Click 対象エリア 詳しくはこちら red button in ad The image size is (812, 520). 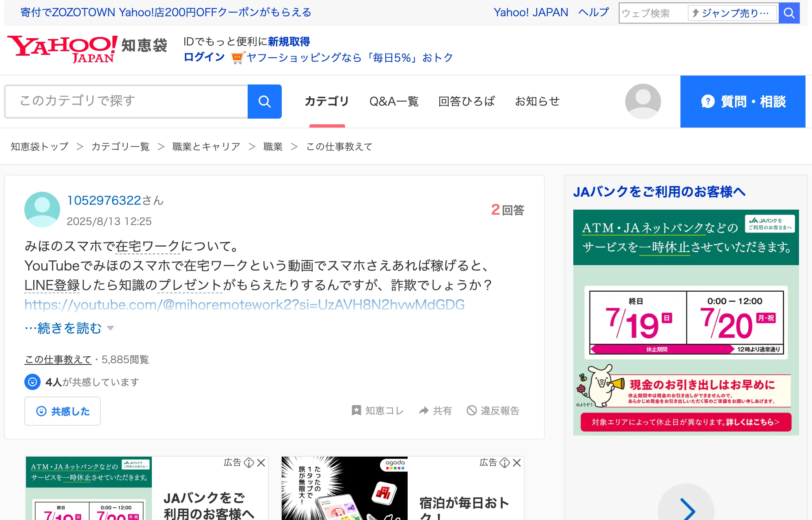tap(686, 422)
